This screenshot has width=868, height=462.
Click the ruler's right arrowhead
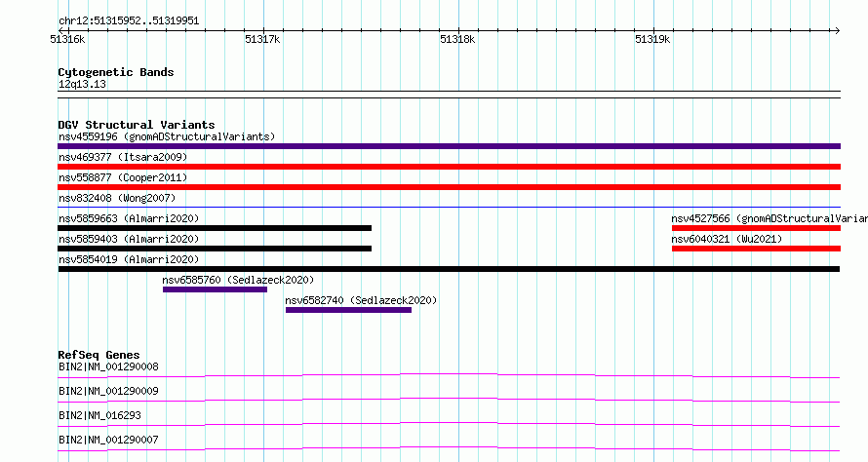[837, 30]
